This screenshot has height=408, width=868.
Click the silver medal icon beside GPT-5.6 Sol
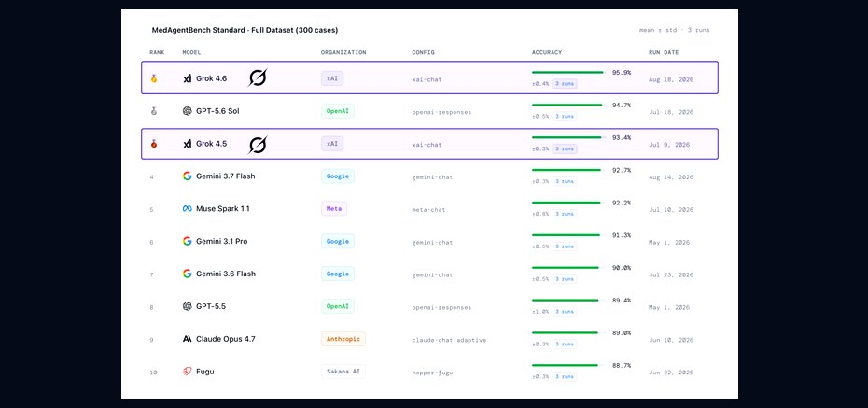[x=154, y=111]
